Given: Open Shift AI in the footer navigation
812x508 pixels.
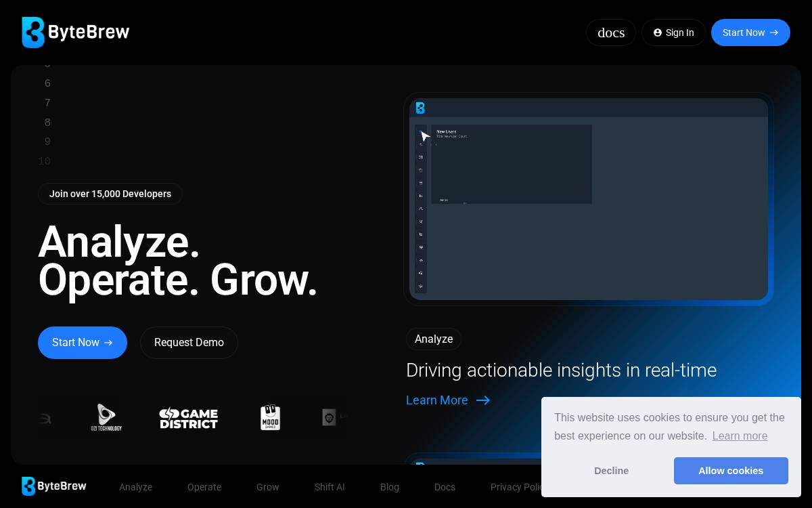Looking at the screenshot, I should point(330,487).
